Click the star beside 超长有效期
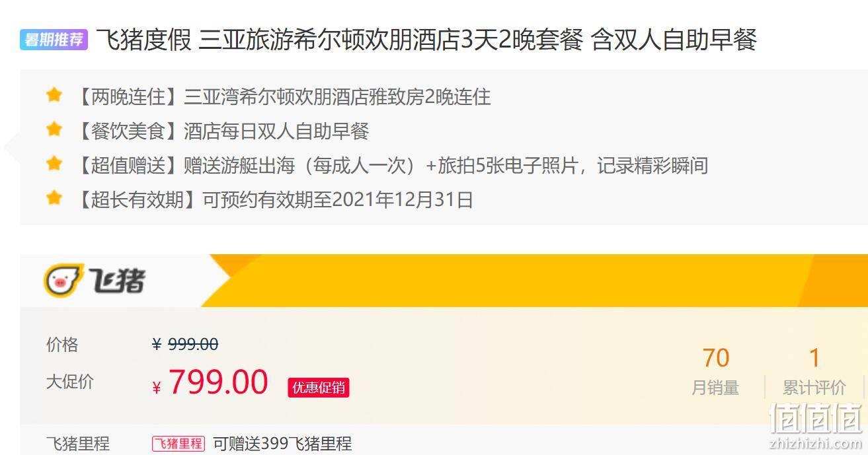The height and width of the screenshot is (455, 868). [x=54, y=197]
